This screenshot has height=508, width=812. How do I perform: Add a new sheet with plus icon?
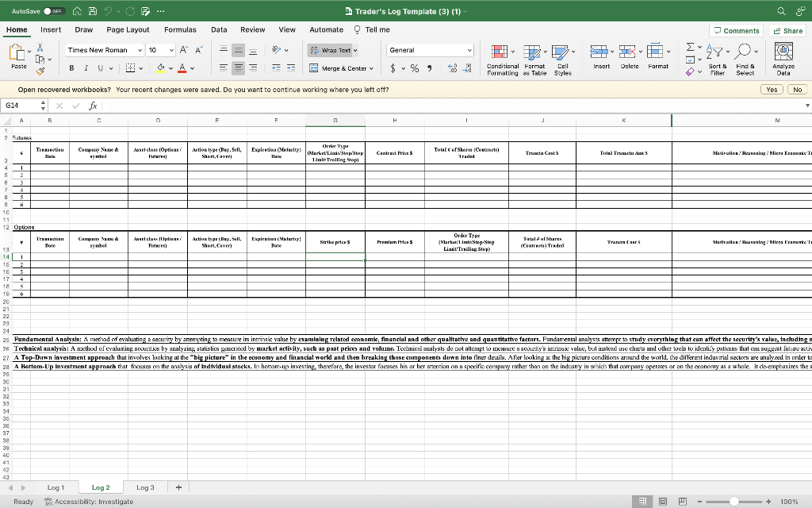(178, 487)
